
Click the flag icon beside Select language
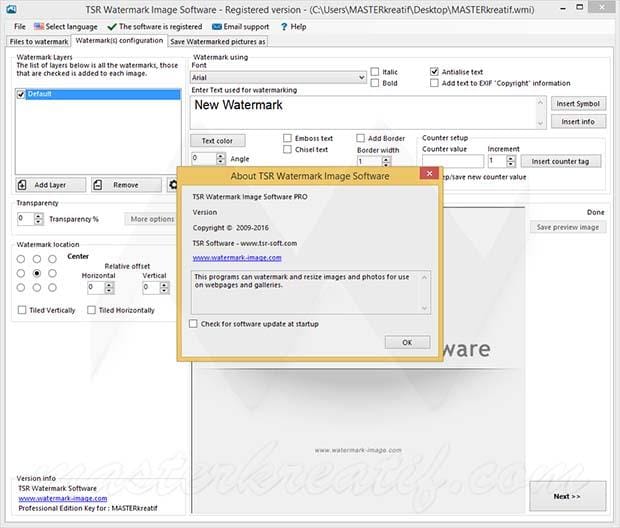tap(38, 26)
